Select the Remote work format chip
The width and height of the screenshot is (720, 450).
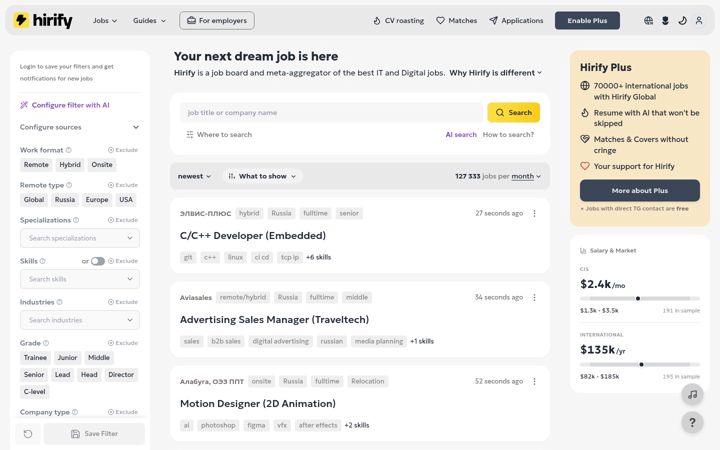coord(36,165)
